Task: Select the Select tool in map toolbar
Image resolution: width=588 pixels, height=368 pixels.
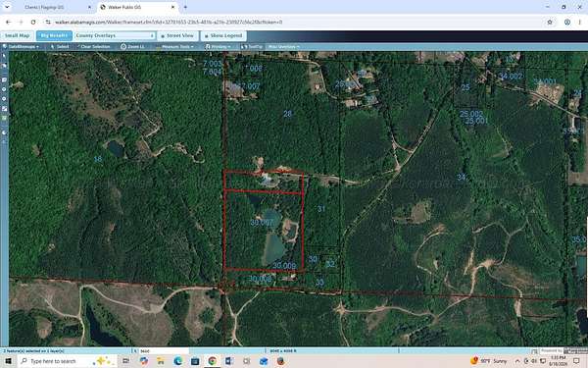Action: pos(60,46)
